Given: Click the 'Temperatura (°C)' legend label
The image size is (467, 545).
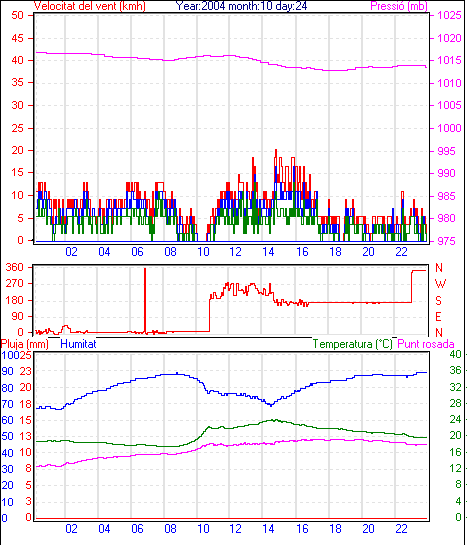Looking at the screenshot, I should click(352, 344).
